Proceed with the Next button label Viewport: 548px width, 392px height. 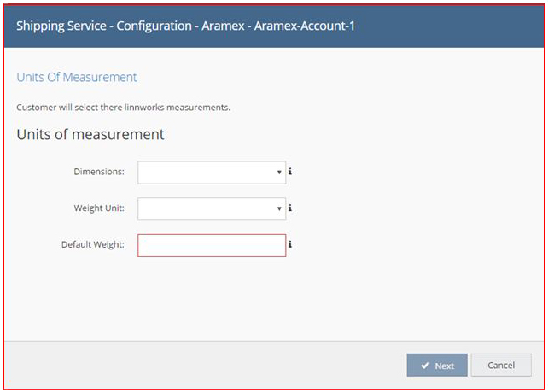pyautogui.click(x=444, y=366)
